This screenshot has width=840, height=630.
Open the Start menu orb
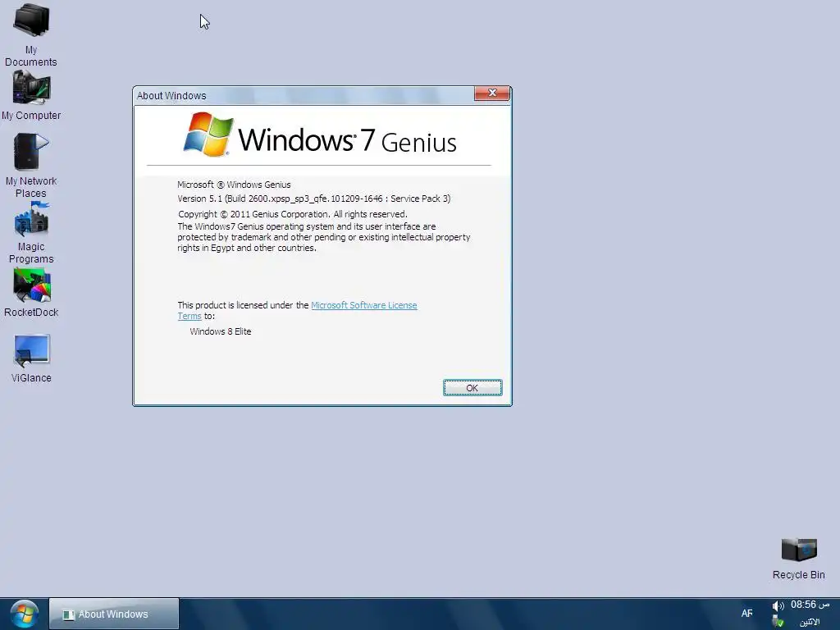click(24, 614)
